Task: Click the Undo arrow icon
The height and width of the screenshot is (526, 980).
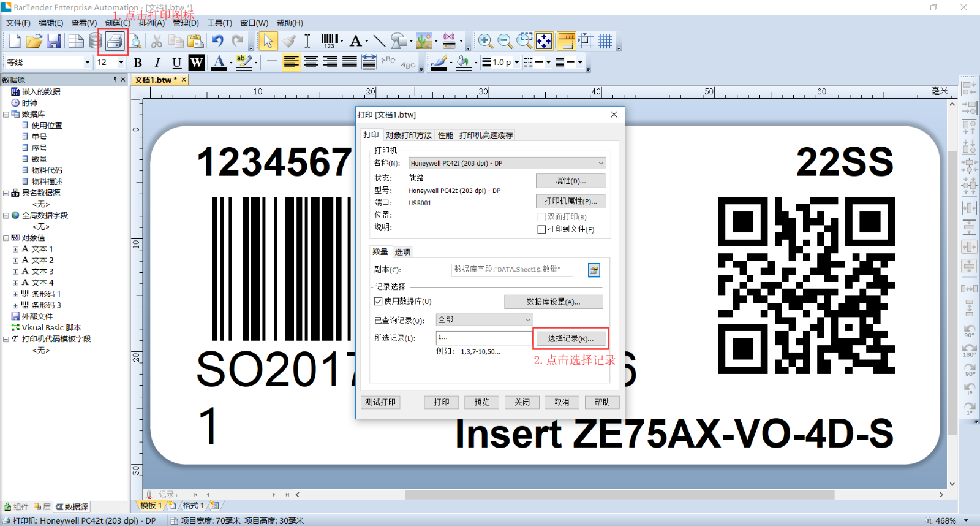Action: [x=217, y=41]
